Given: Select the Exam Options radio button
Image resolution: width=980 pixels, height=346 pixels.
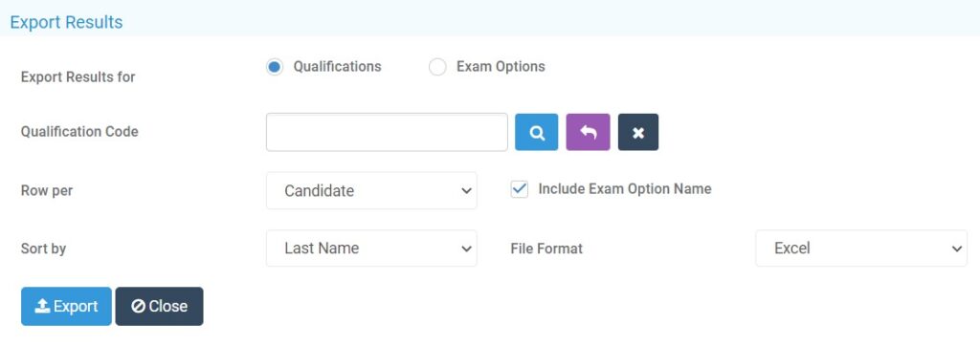Looking at the screenshot, I should coord(437,67).
